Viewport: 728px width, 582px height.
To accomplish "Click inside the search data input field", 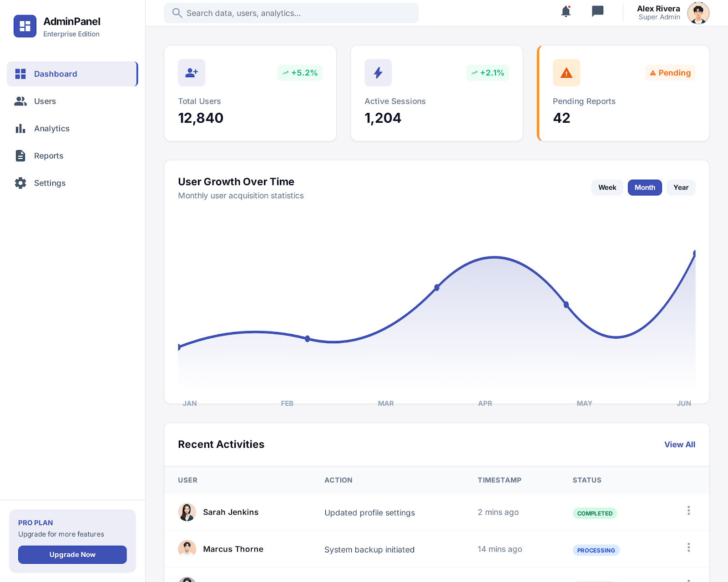I will tap(291, 13).
